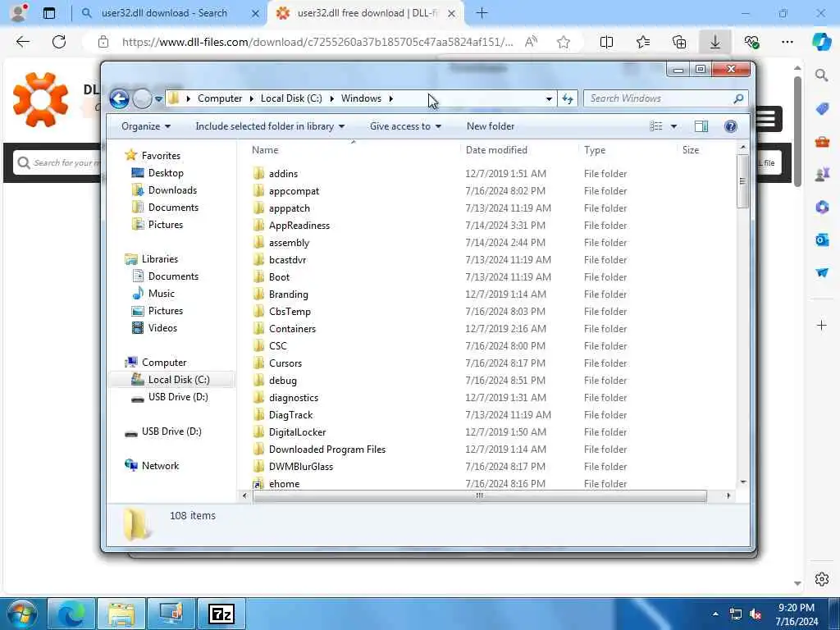Select the Cursors folder icon

[258, 363]
